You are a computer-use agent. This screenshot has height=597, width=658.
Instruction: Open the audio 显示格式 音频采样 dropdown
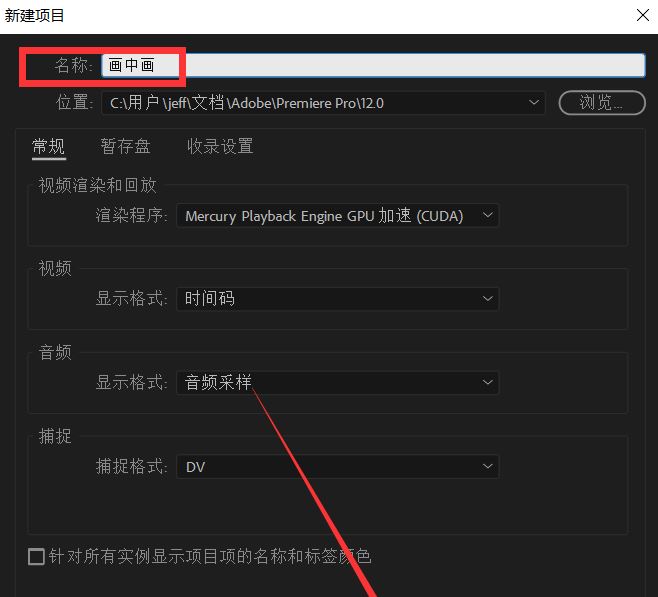(338, 383)
